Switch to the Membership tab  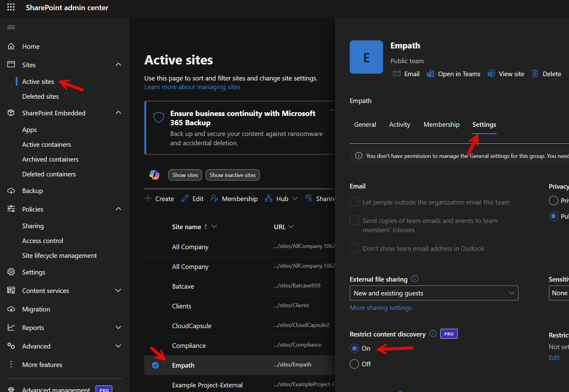pyautogui.click(x=442, y=125)
